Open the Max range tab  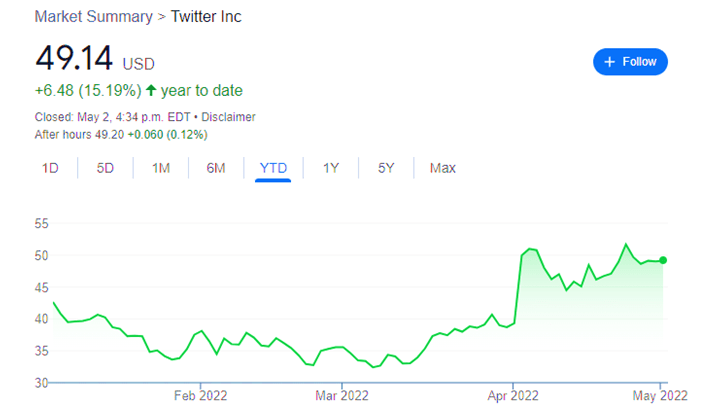point(443,168)
